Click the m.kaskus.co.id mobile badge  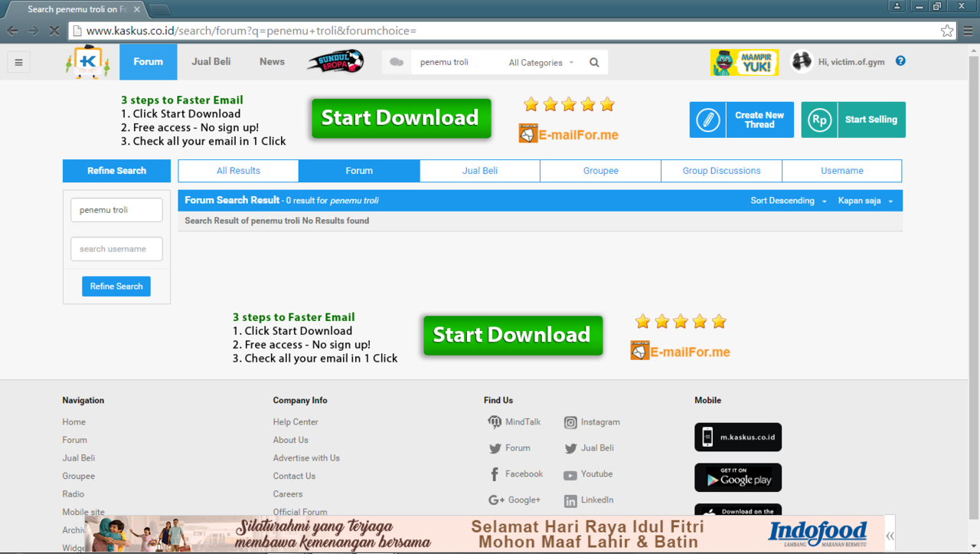[738, 437]
